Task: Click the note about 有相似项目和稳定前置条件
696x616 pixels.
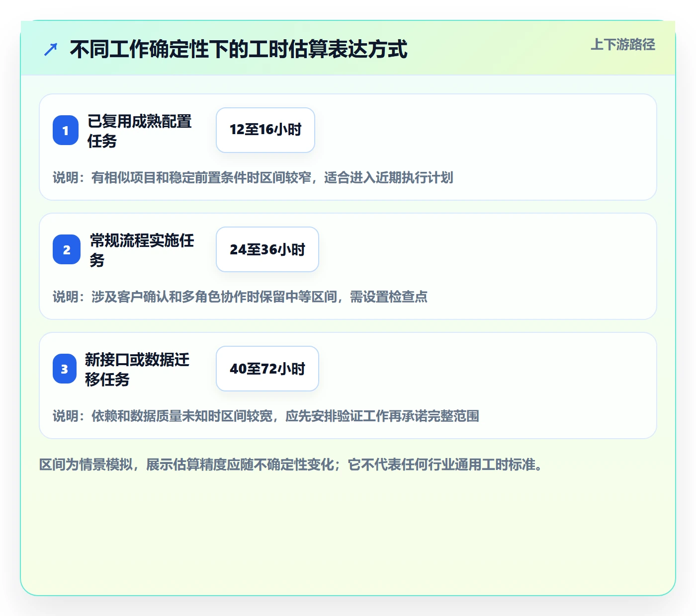Action: tap(253, 177)
